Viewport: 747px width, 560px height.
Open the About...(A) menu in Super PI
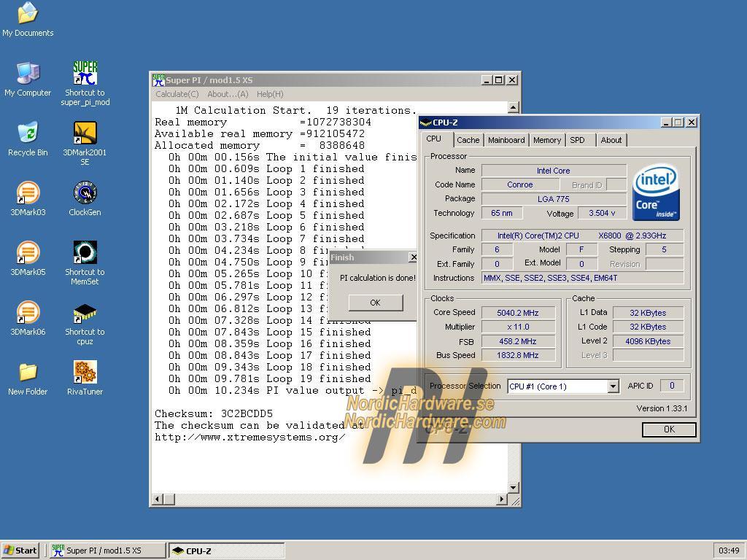pyautogui.click(x=228, y=94)
